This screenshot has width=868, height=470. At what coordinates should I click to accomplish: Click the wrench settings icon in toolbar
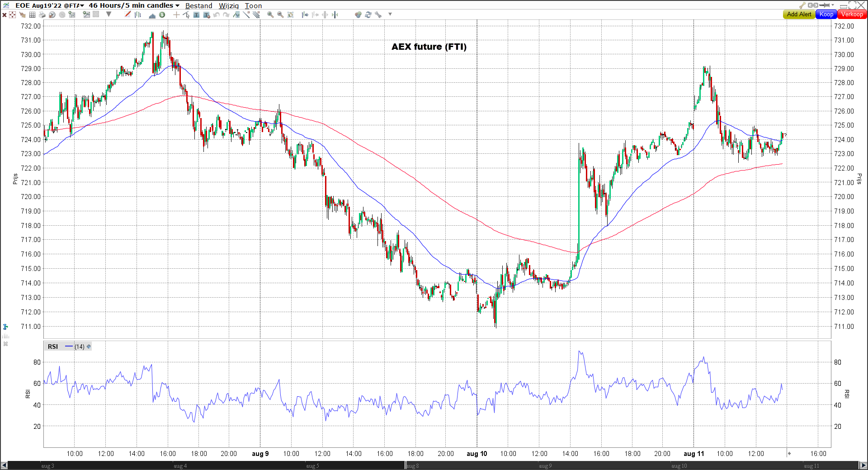pyautogui.click(x=378, y=14)
